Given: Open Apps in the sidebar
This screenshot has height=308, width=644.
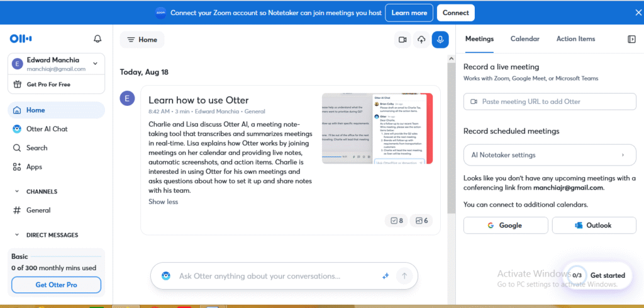Looking at the screenshot, I should [x=56, y=166].
